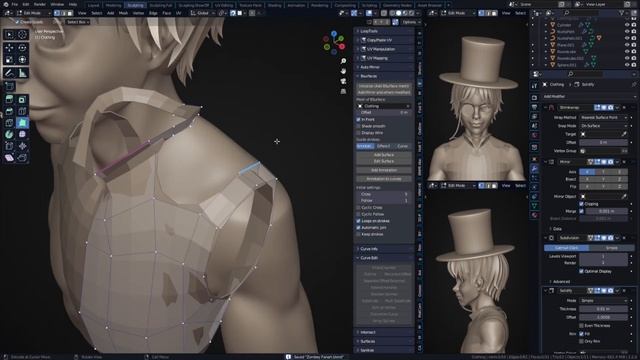Screen dimensions: 640x360
Task: Click the Add Surface button
Action: tap(384, 155)
